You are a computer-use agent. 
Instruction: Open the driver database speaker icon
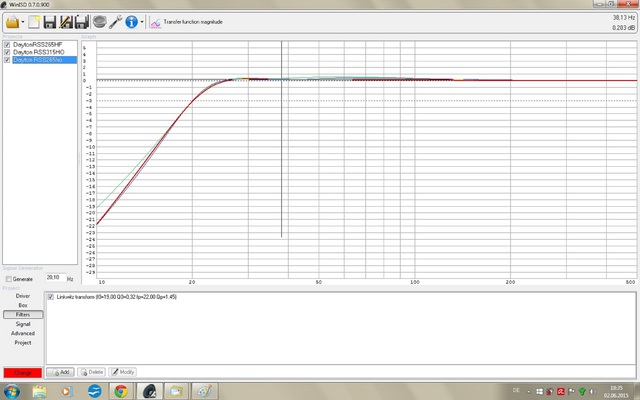[x=98, y=21]
